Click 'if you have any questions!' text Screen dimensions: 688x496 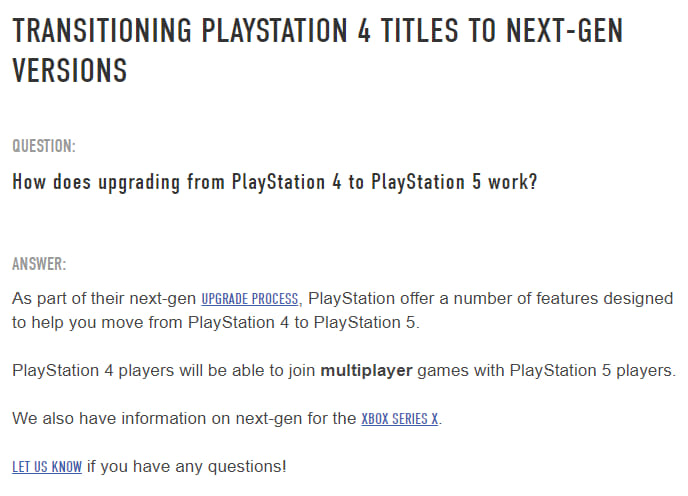pyautogui.click(x=187, y=467)
